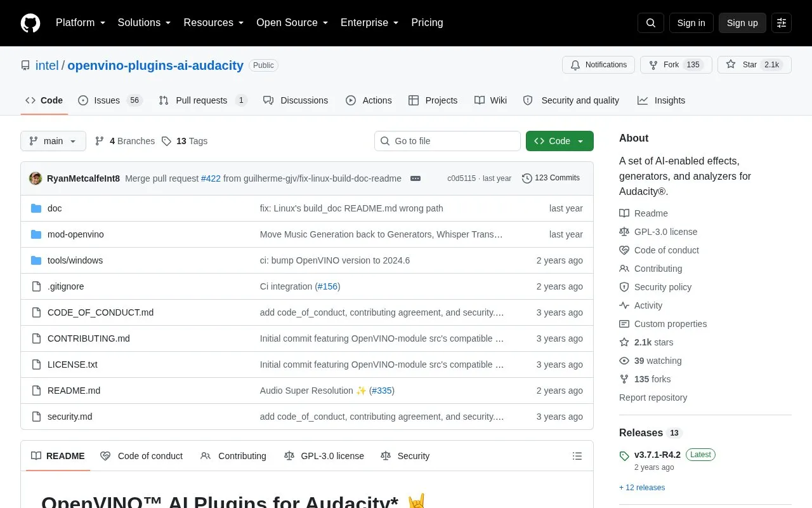Expand the Open Source menu
812x508 pixels.
pyautogui.click(x=292, y=23)
